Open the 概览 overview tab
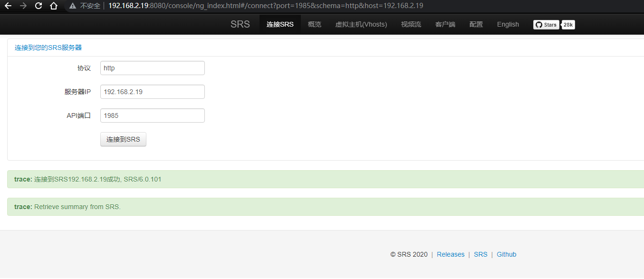The image size is (644, 279). pyautogui.click(x=315, y=24)
